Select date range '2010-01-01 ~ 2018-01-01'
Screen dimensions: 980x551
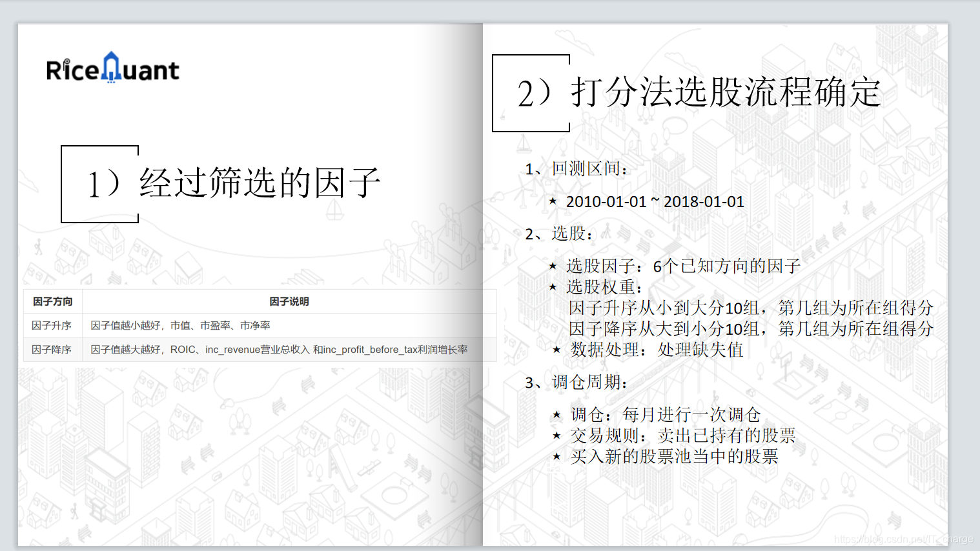pyautogui.click(x=655, y=202)
